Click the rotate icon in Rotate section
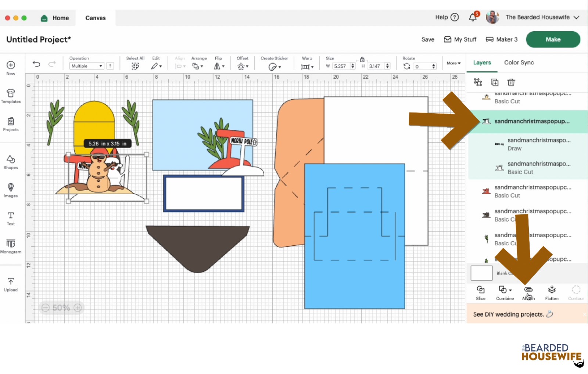The width and height of the screenshot is (588, 374). pos(406,66)
